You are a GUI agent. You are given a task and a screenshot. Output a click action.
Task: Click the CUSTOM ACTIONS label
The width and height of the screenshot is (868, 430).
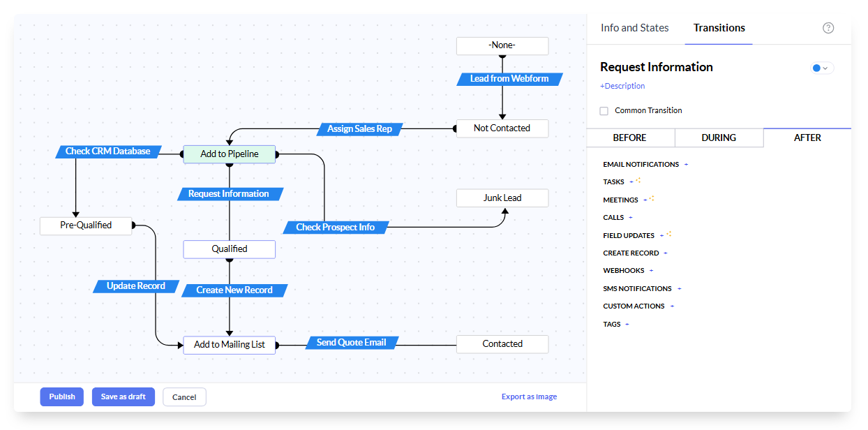coord(634,306)
